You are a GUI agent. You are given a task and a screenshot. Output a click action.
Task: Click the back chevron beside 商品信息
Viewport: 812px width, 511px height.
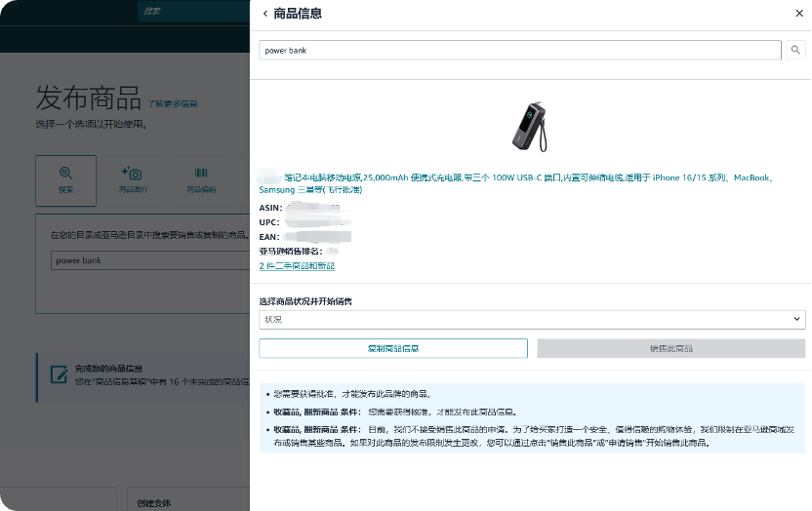pos(265,14)
